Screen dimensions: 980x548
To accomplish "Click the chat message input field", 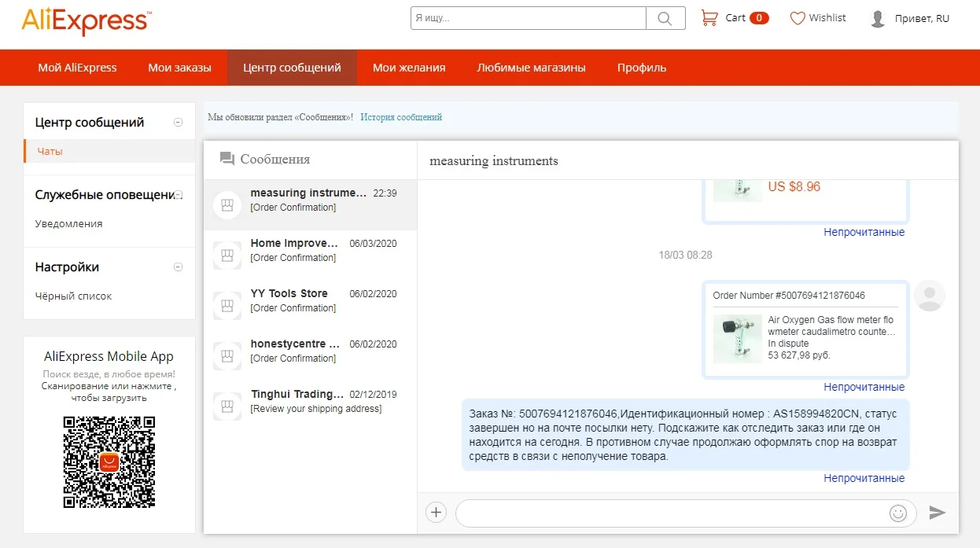I will [x=672, y=513].
